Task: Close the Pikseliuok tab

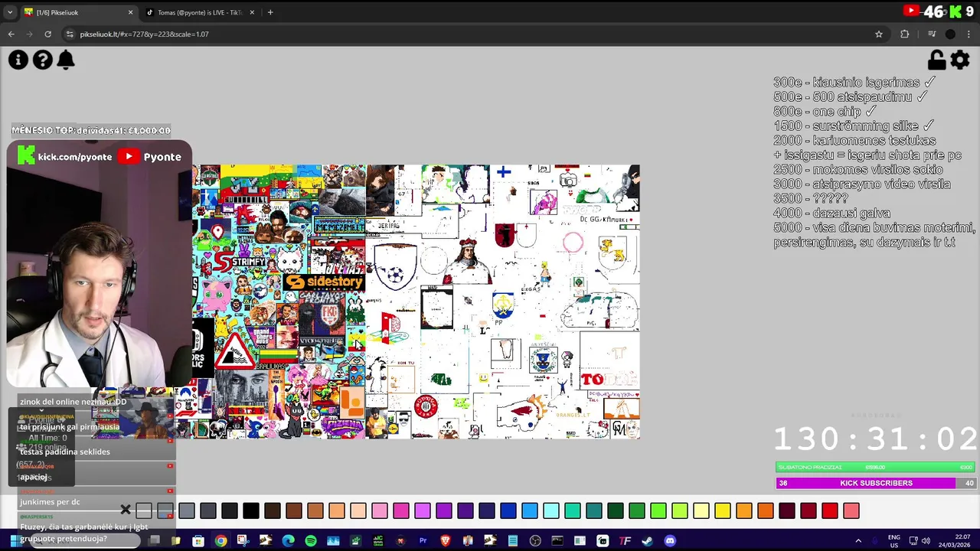Action: [130, 12]
